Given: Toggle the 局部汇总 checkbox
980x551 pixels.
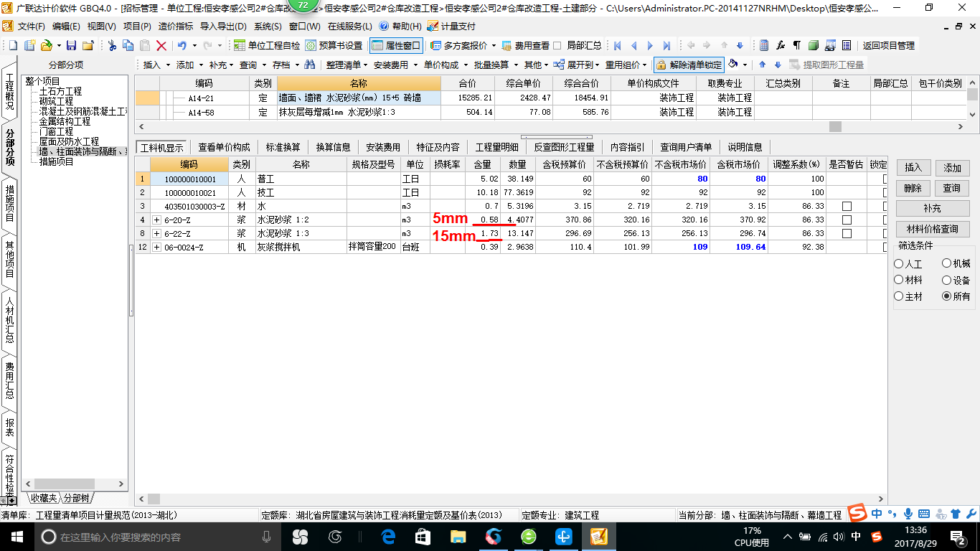Looking at the screenshot, I should (x=557, y=45).
